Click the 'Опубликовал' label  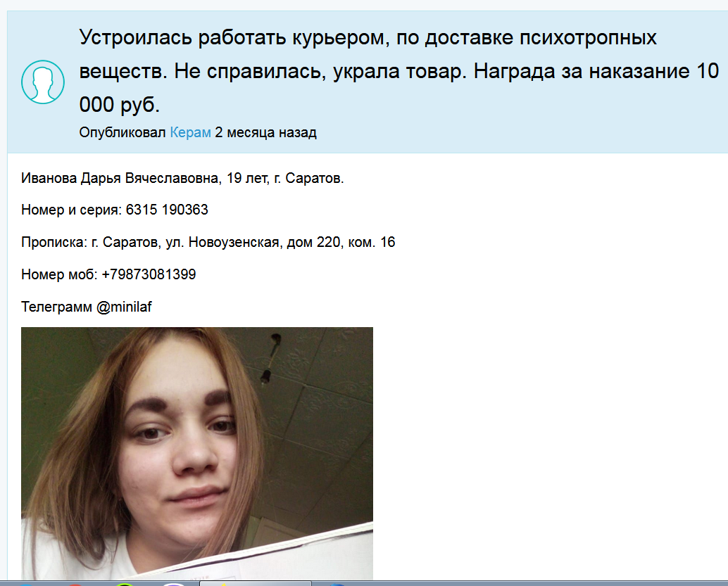(x=122, y=133)
